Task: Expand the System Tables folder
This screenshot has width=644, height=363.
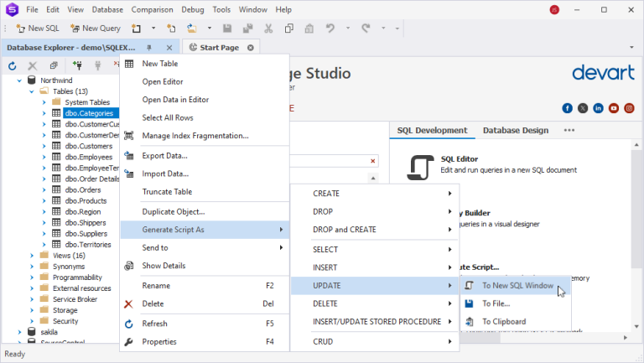Action: pos(44,102)
